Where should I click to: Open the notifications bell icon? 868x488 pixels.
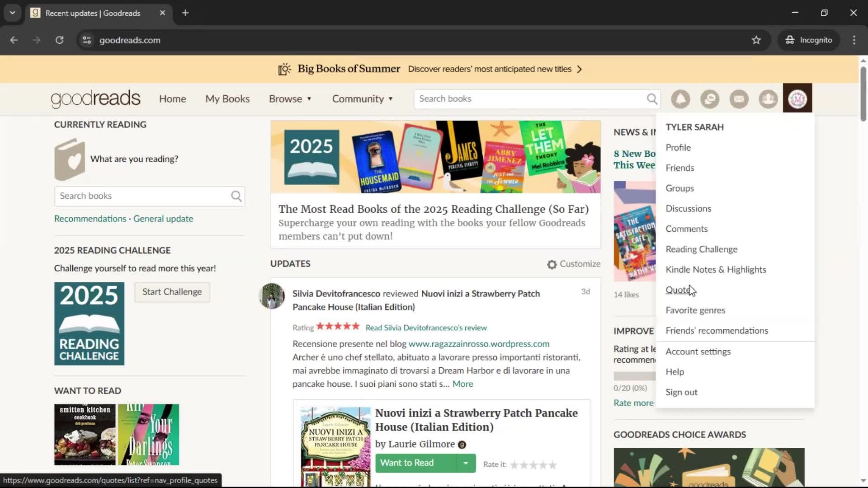[x=680, y=99]
